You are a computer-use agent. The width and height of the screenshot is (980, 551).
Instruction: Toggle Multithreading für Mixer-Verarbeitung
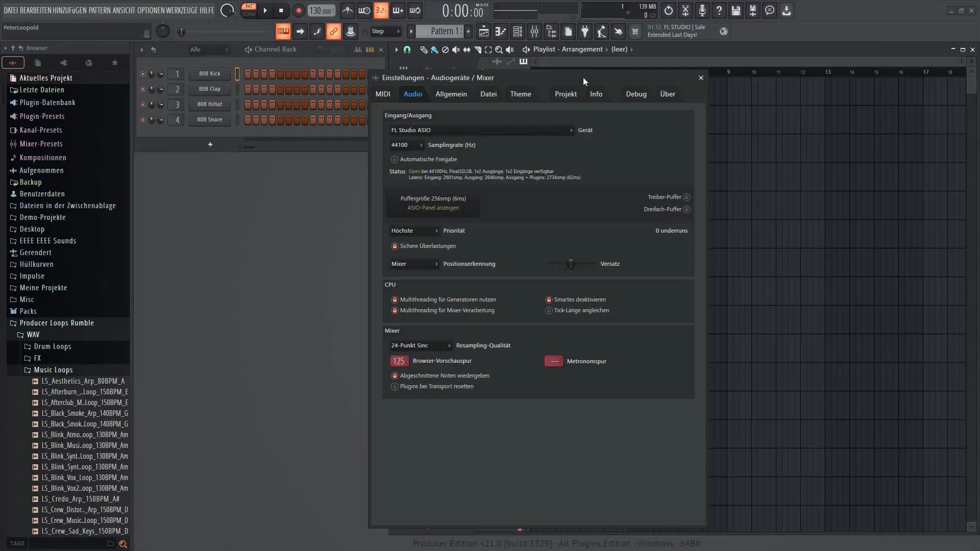[x=395, y=311]
